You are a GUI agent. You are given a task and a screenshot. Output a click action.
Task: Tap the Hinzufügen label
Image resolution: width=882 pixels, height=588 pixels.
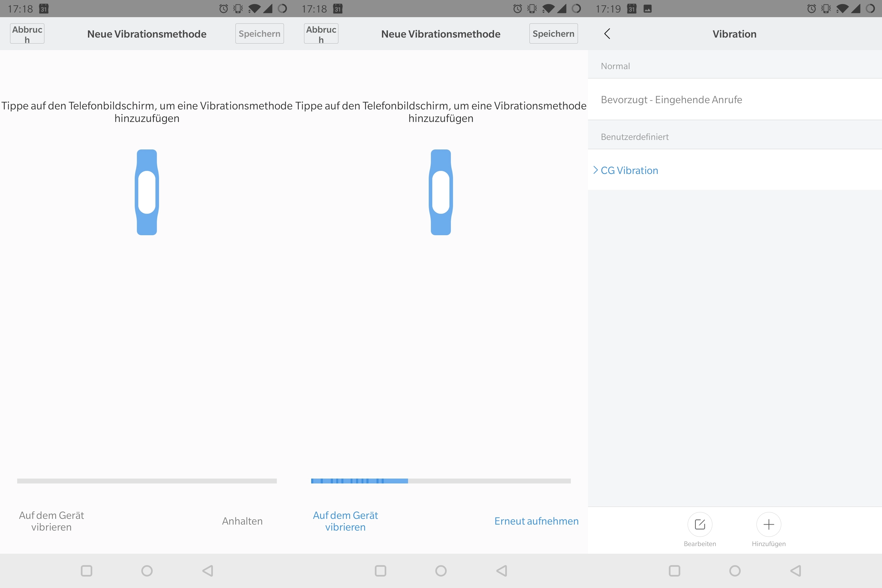pos(769,544)
